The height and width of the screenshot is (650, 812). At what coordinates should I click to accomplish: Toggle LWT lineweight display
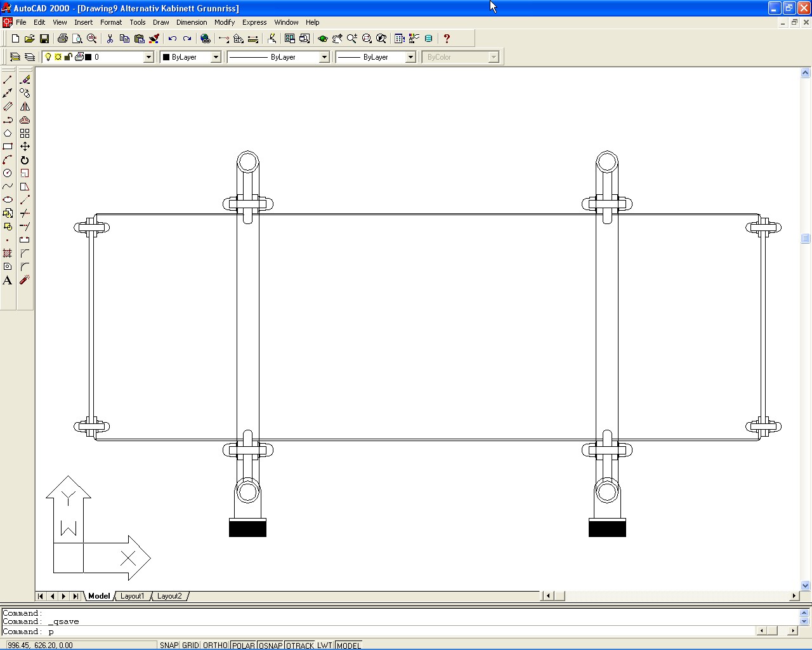pyautogui.click(x=325, y=645)
